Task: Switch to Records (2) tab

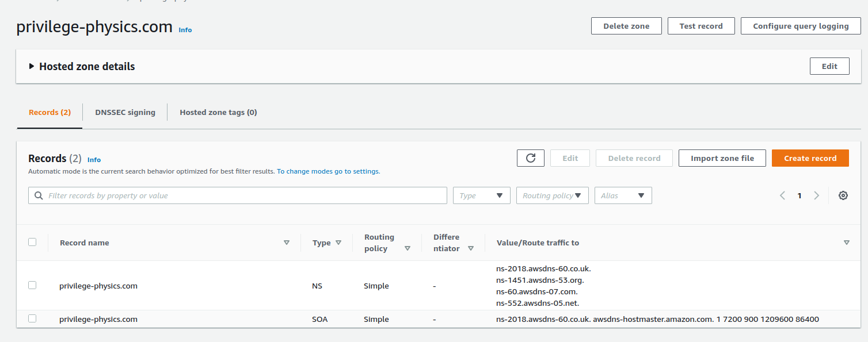Action: (x=50, y=112)
